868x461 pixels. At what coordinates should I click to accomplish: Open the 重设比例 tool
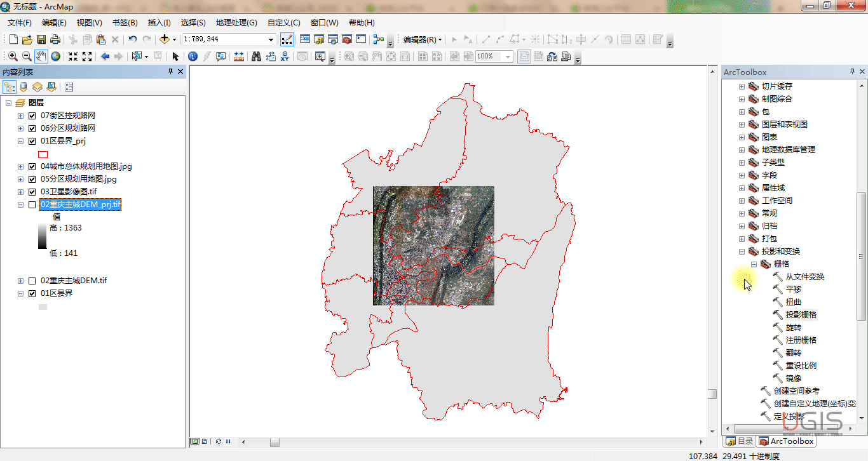[801, 366]
